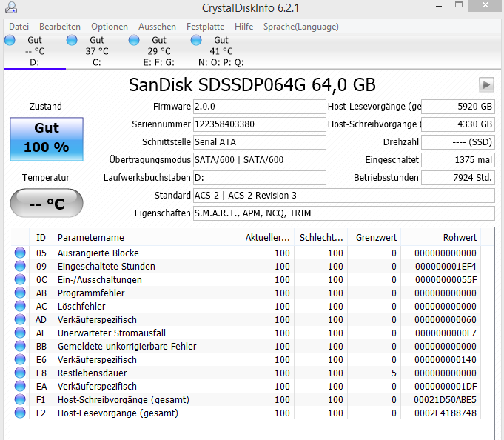
Task: Click the Gut 37 °C disk tab
Action: click(97, 51)
